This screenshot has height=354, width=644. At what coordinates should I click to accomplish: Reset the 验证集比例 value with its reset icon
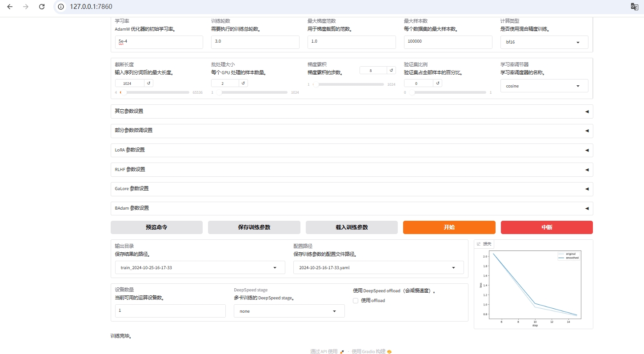437,83
